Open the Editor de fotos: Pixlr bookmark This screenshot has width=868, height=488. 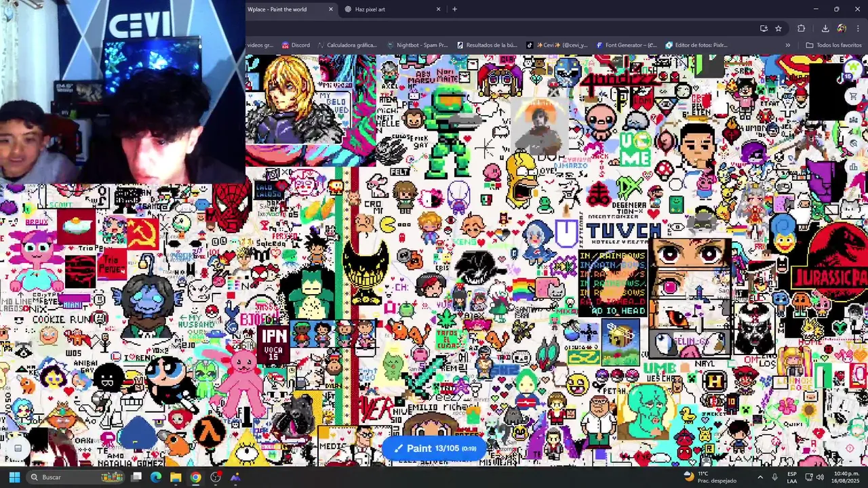click(696, 45)
